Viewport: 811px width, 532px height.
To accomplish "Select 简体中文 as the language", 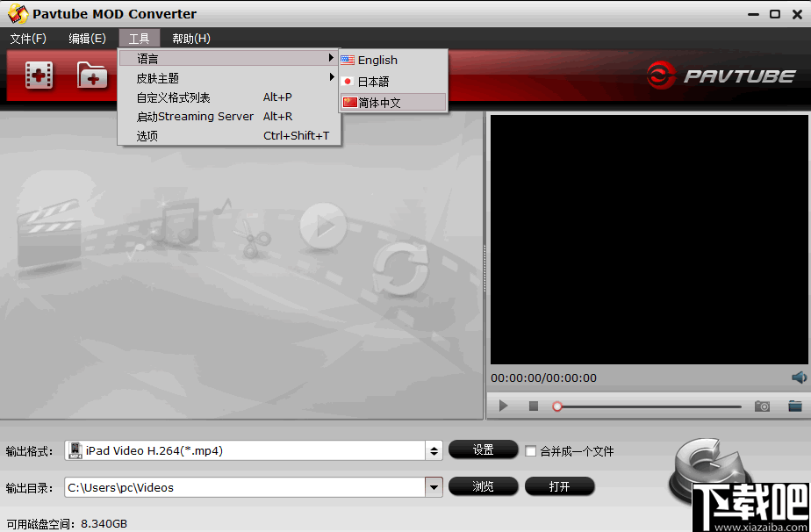I will point(381,102).
